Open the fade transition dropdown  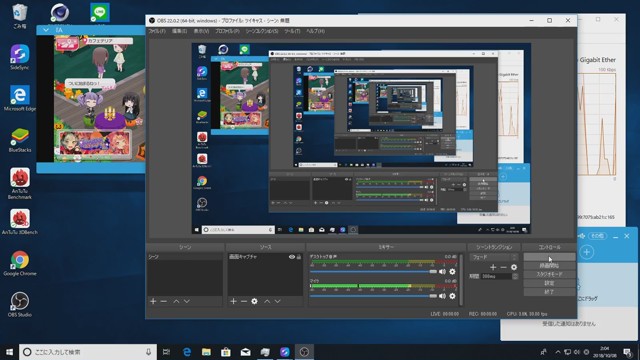click(x=494, y=257)
